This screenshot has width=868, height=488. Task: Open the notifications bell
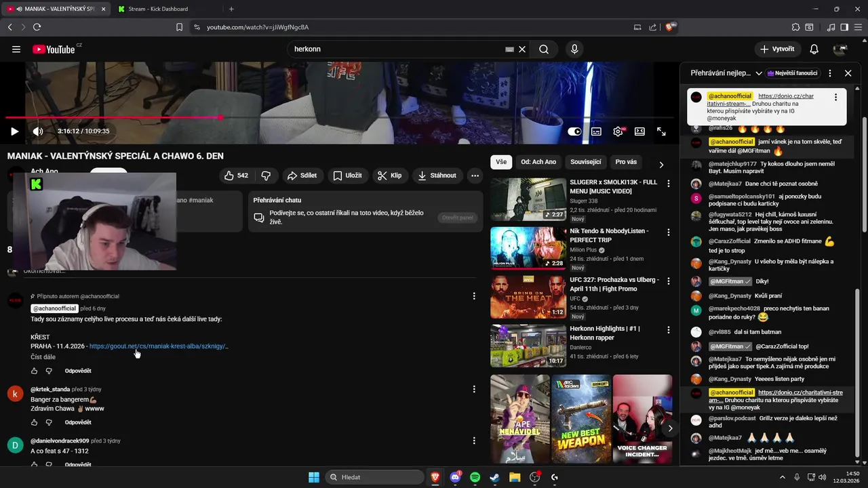coord(814,49)
